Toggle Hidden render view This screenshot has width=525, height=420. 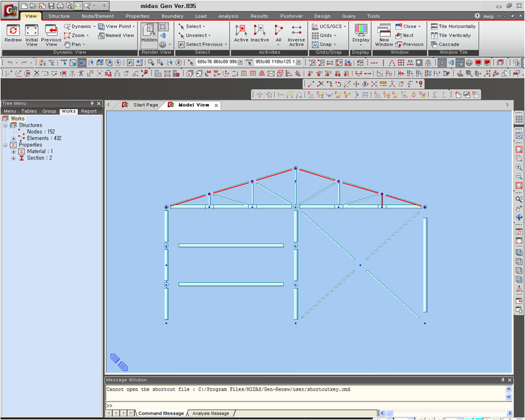(149, 34)
